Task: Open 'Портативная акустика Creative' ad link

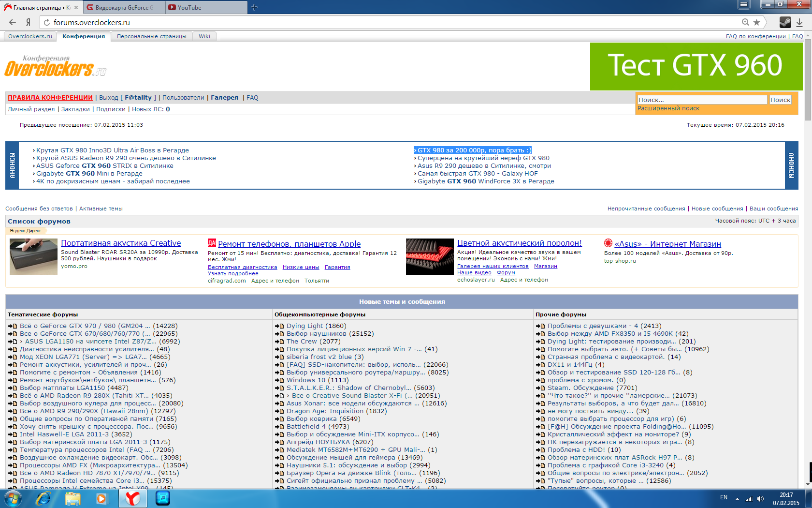Action: click(x=121, y=243)
